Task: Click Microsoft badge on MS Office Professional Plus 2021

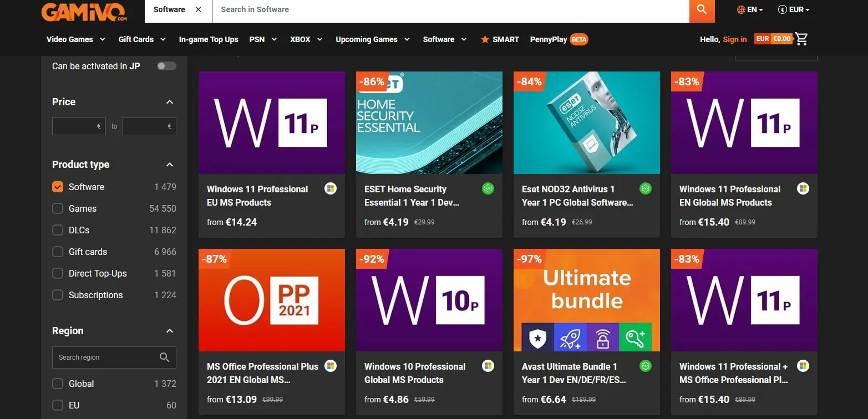Action: [x=331, y=366]
